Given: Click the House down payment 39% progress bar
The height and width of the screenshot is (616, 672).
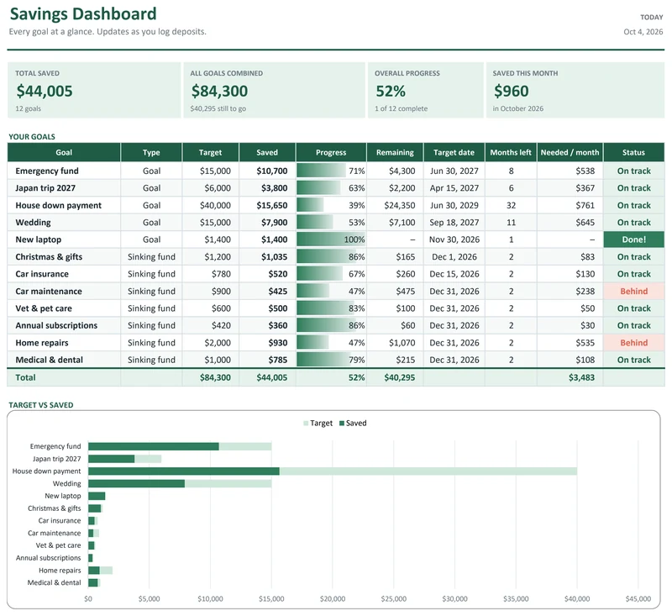Looking at the screenshot, I should point(310,205).
